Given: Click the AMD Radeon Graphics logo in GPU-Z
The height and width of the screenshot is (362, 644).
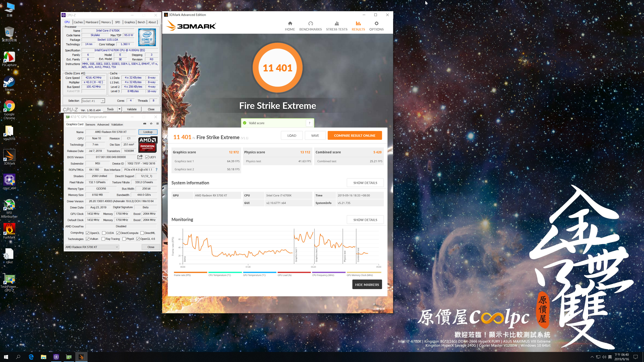Looking at the screenshot, I should pos(148,144).
